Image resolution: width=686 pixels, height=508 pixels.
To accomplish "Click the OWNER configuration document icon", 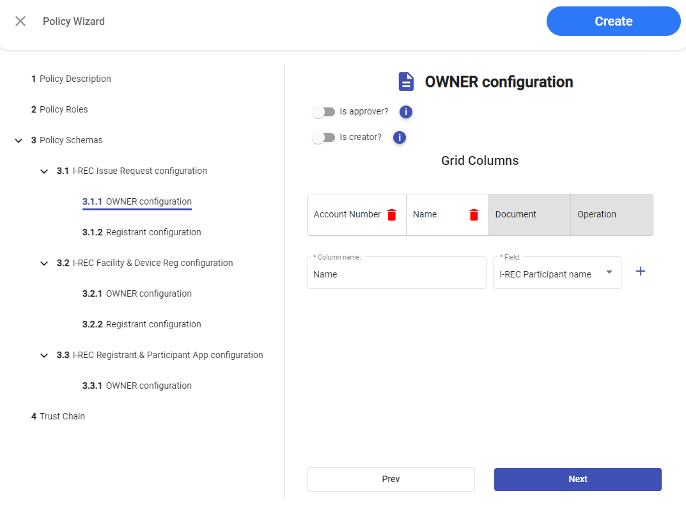I will [406, 82].
